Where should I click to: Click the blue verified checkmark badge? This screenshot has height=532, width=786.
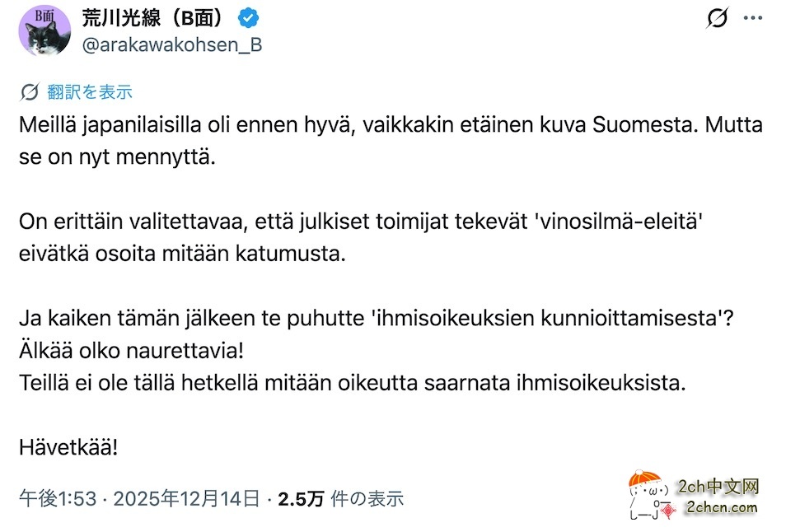pos(246,17)
